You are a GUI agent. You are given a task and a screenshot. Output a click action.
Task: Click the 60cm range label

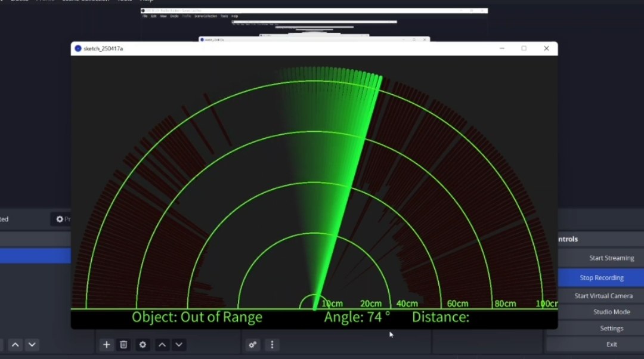click(457, 304)
